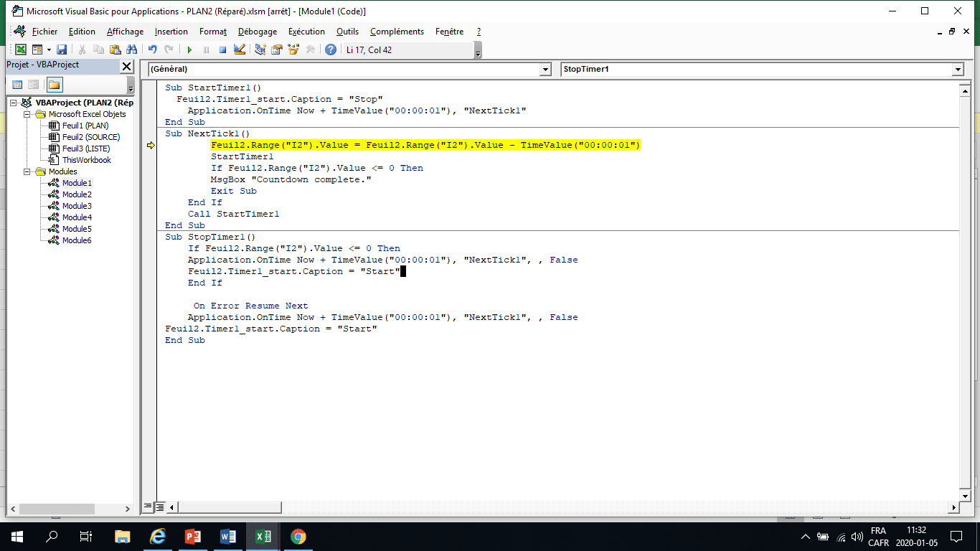Close the Projet - VBAProject pane

point(126,66)
